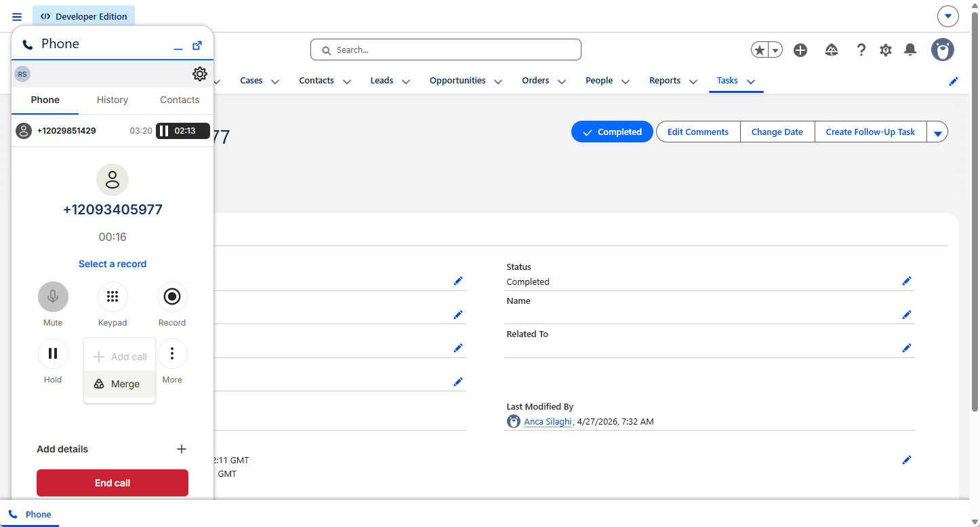Click the caller avatar above +12093405977
Screen dimensions: 980x527
[x=113, y=180]
